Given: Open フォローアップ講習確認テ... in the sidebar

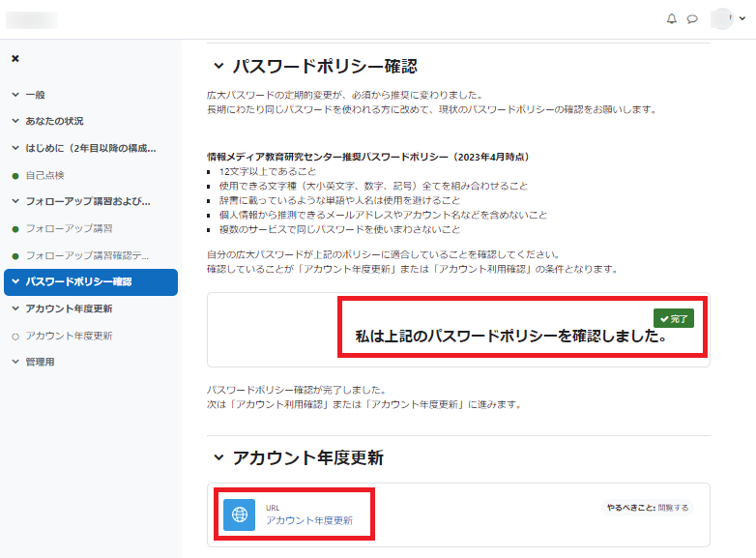Looking at the screenshot, I should [x=88, y=255].
